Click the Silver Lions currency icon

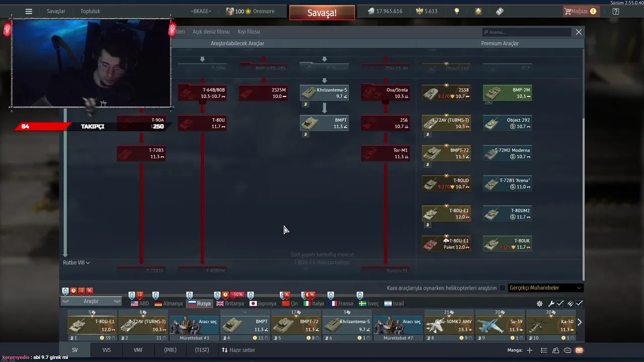click(371, 11)
